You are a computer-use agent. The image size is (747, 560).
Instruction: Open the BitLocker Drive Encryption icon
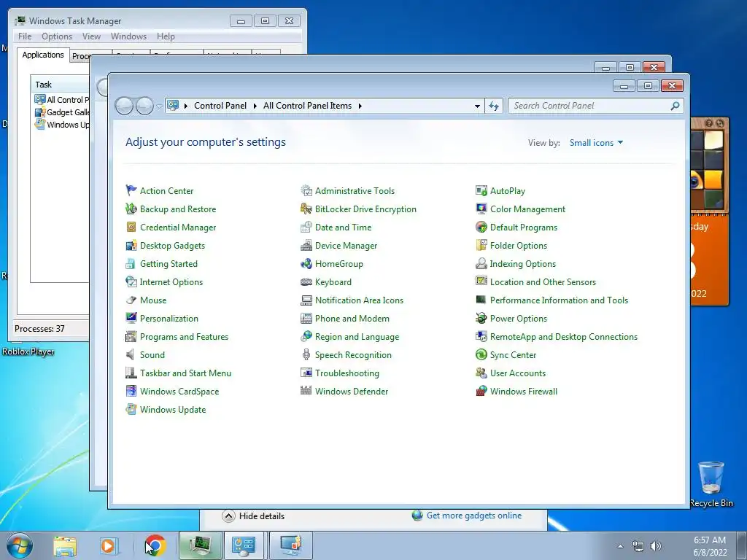[x=306, y=209]
